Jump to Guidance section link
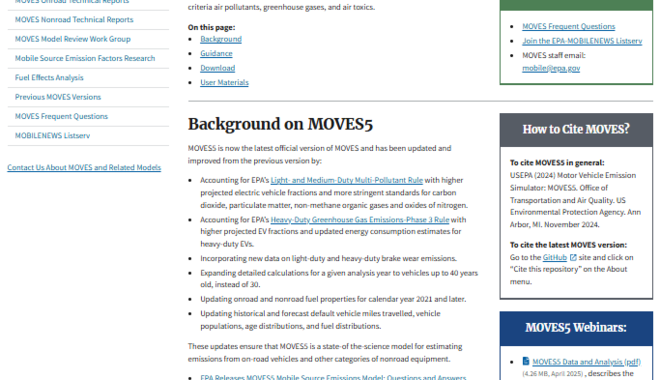The image size is (660, 380). 216,53
